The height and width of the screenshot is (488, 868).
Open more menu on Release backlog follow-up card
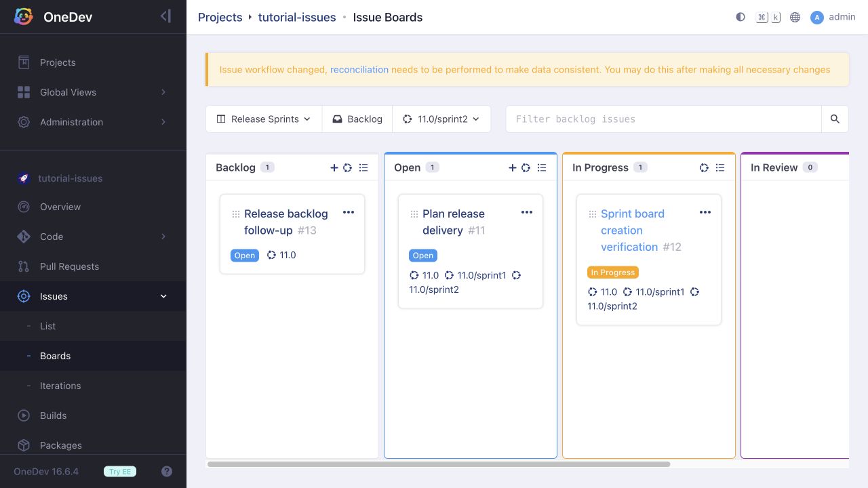[x=349, y=212]
